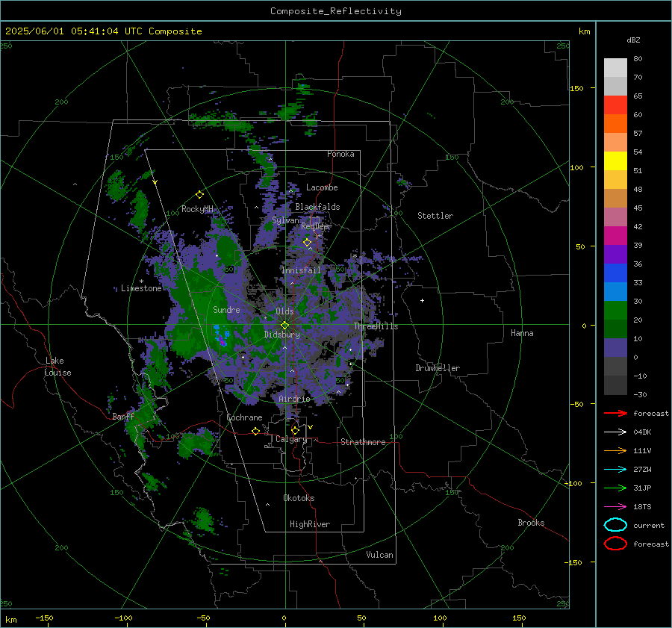The height and width of the screenshot is (628, 672).
Task: Click the red forecast arrow in legend
Action: (615, 413)
